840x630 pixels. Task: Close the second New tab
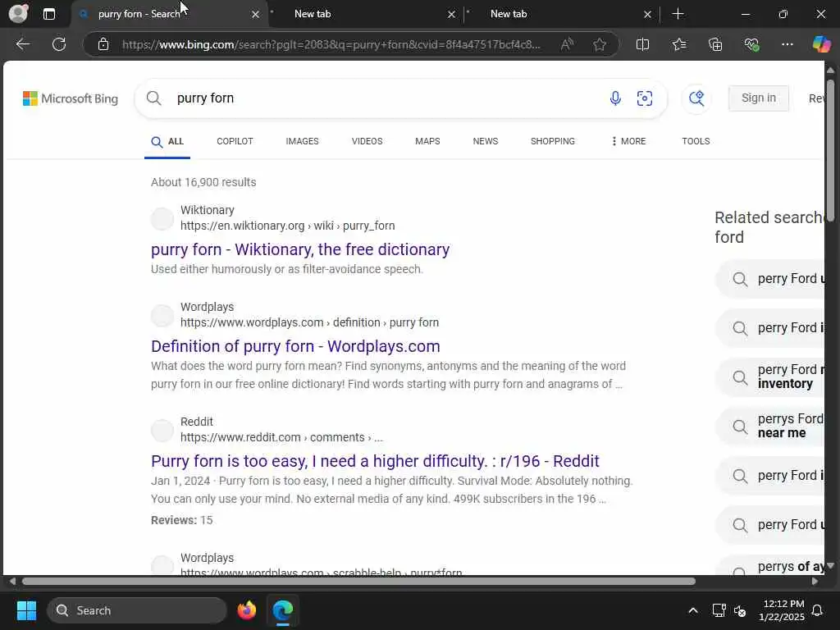pos(451,15)
